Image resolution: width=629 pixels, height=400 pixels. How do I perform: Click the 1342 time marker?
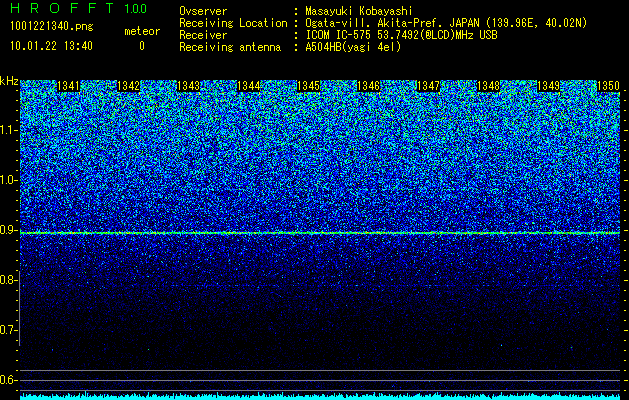pyautogui.click(x=128, y=86)
